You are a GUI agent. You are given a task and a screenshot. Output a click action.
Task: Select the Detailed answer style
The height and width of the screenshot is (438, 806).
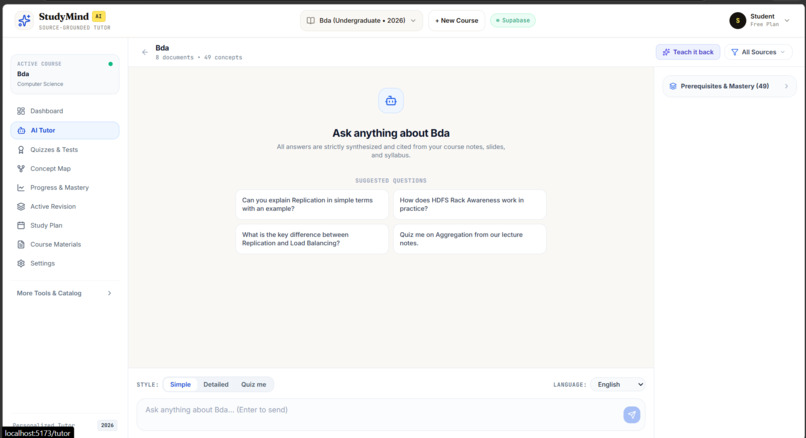pos(216,385)
